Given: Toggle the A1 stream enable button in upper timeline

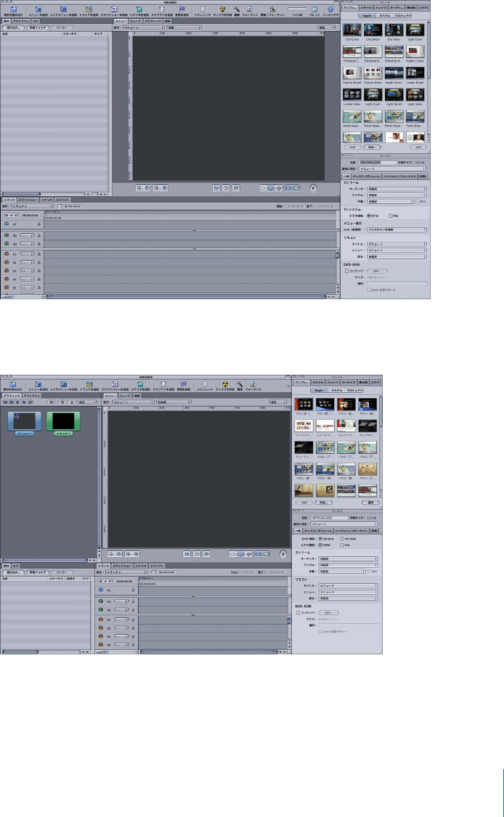Looking at the screenshot, I should coord(7,235).
